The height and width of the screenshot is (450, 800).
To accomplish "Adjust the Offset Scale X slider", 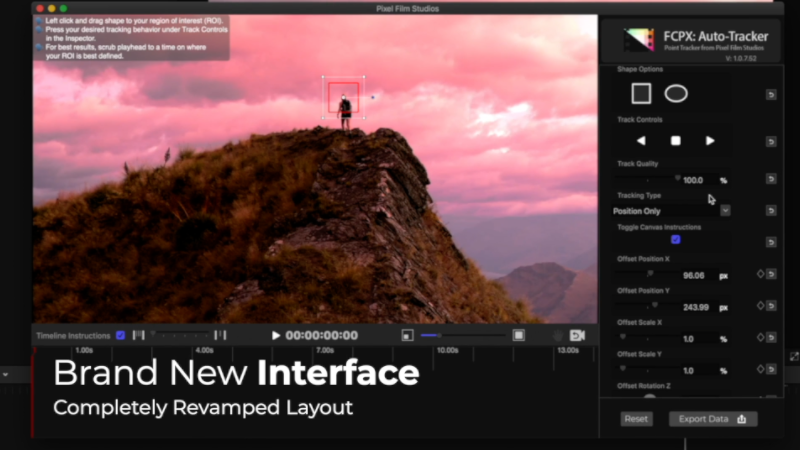I will point(648,338).
